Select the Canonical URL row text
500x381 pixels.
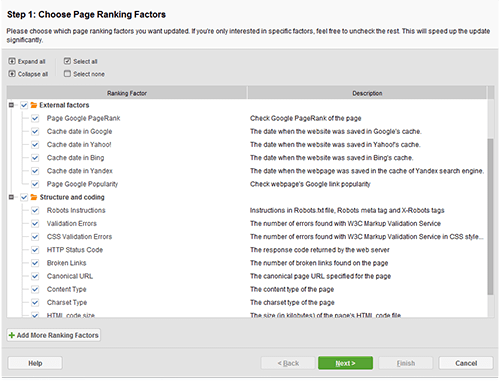pos(70,276)
